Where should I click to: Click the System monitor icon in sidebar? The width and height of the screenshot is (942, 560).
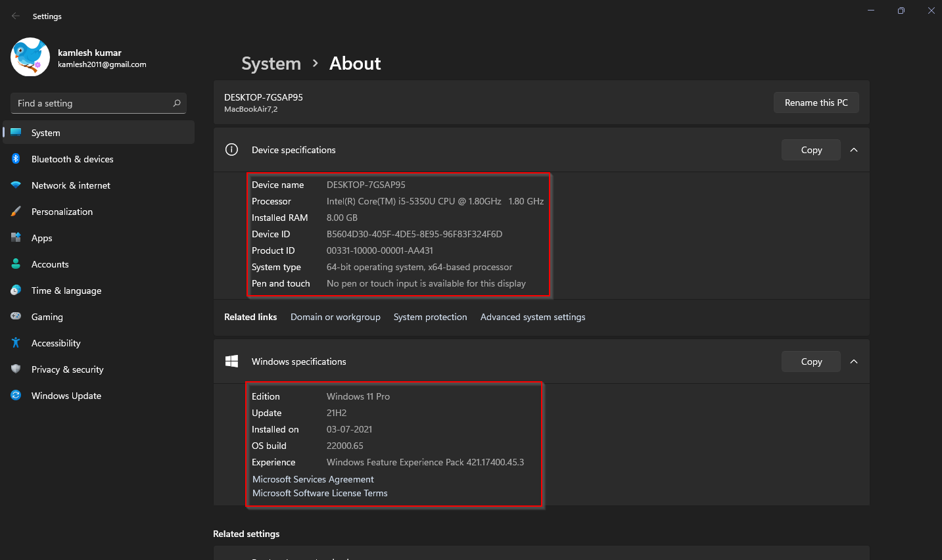coord(16,132)
